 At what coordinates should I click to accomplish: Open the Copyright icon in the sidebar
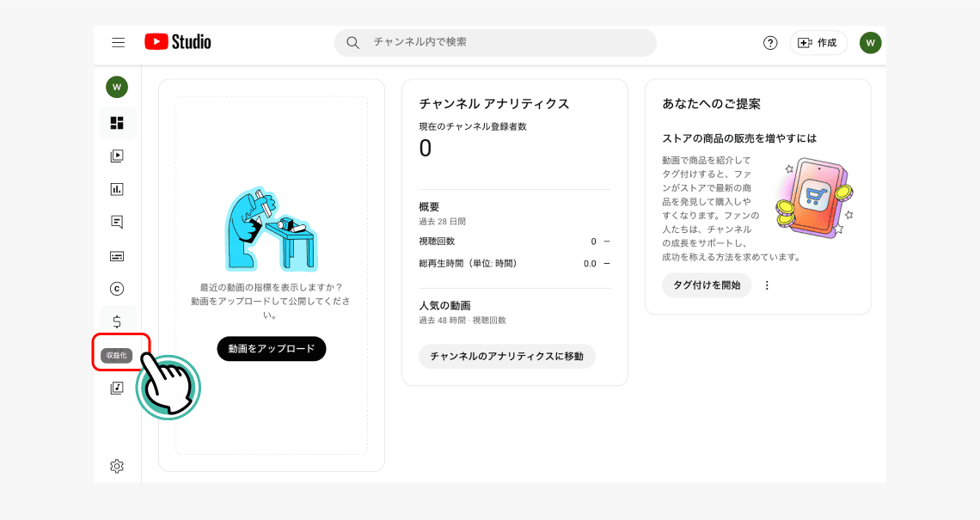pos(117,289)
